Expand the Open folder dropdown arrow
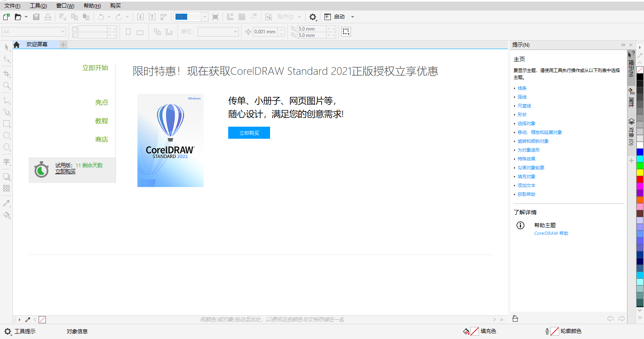This screenshot has width=644, height=339. point(26,17)
